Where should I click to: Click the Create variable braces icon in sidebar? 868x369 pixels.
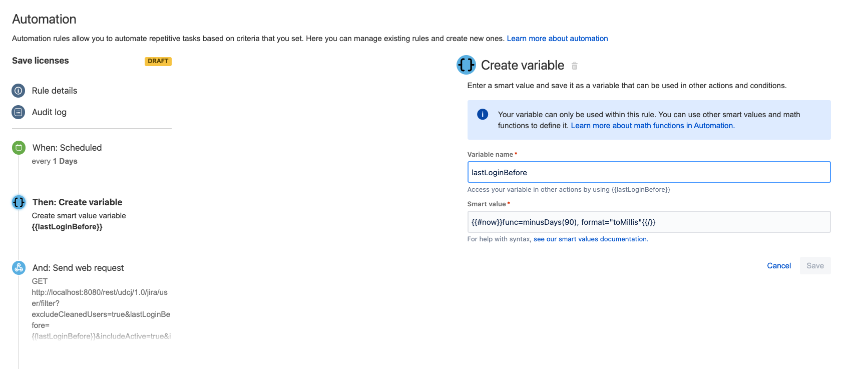pyautogui.click(x=19, y=202)
